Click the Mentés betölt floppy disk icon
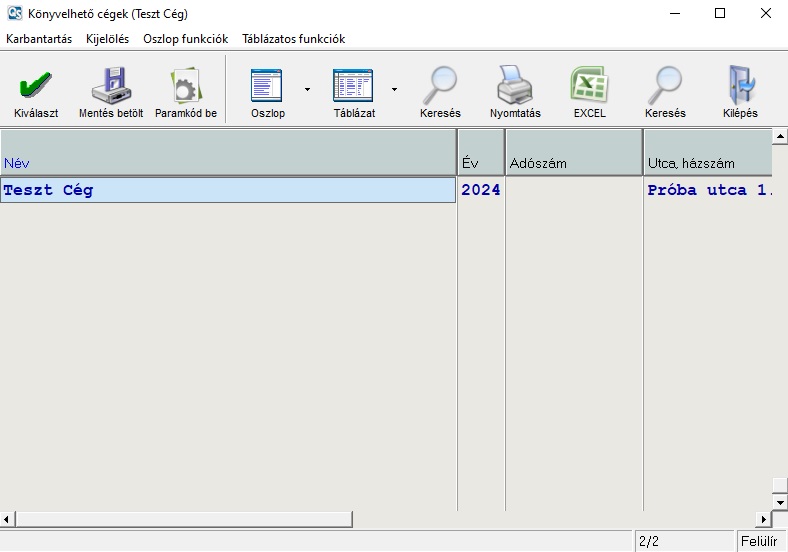The height and width of the screenshot is (552, 788). coord(111,87)
